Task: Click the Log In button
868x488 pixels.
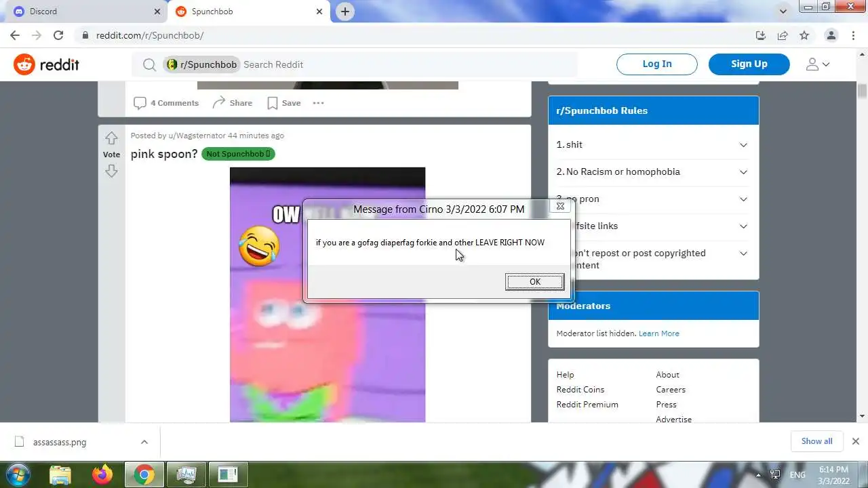Action: click(657, 64)
